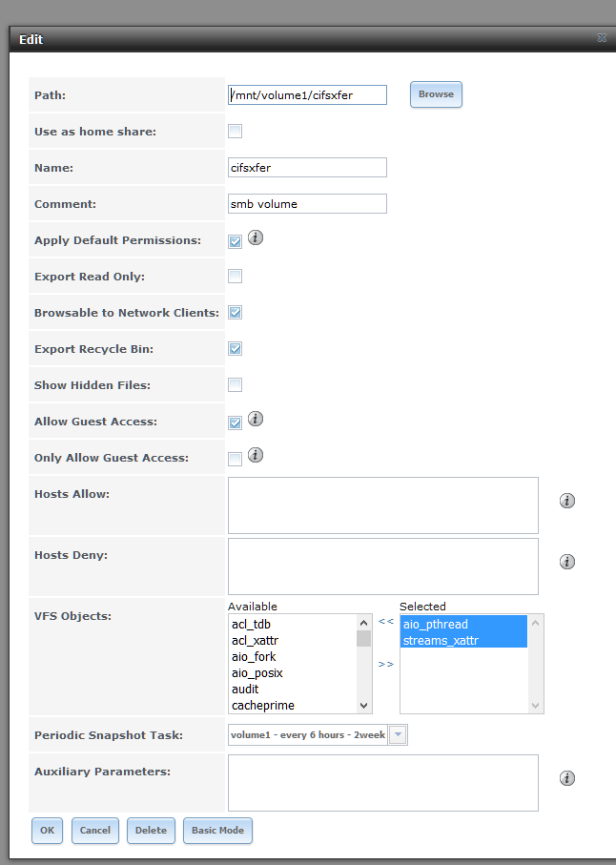Enable Show Hidden Files checkbox
Viewport: 616px width, 865px height.
235,384
